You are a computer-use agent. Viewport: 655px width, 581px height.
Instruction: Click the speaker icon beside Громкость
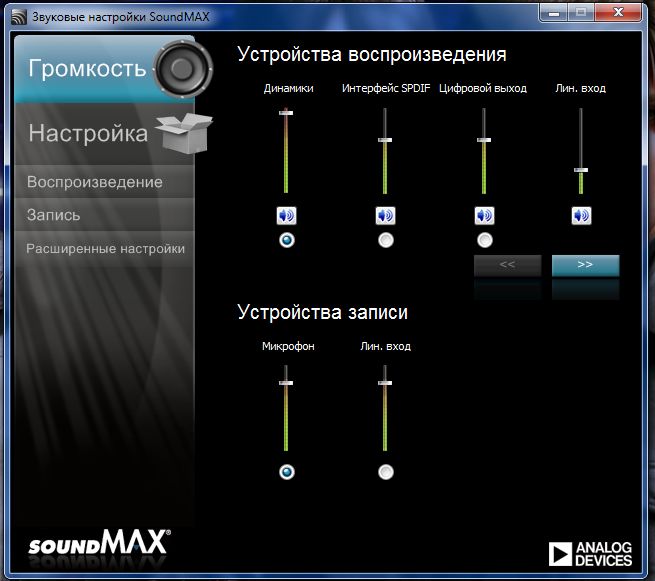[x=183, y=69]
